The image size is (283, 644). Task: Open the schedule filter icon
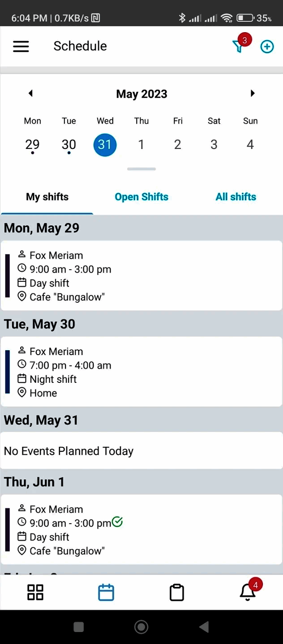(x=238, y=47)
